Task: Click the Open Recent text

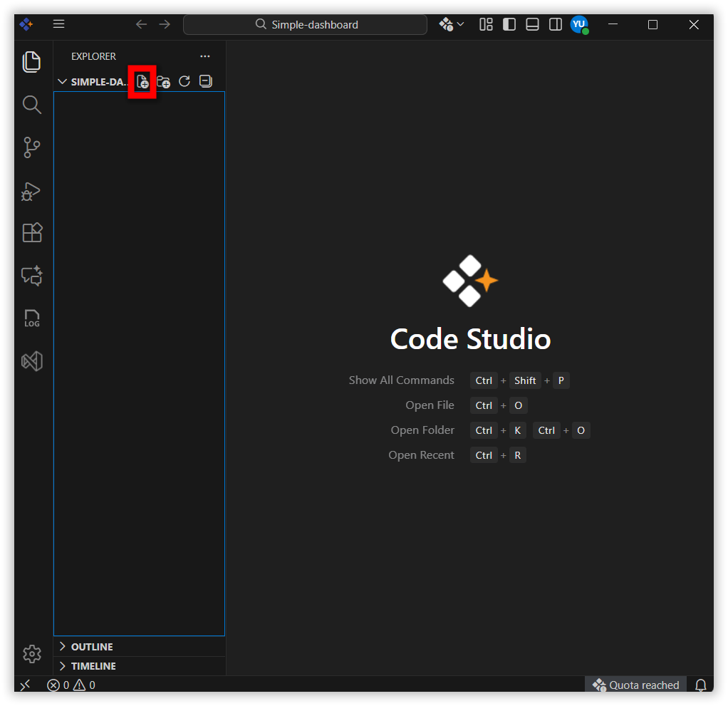Action: (421, 455)
